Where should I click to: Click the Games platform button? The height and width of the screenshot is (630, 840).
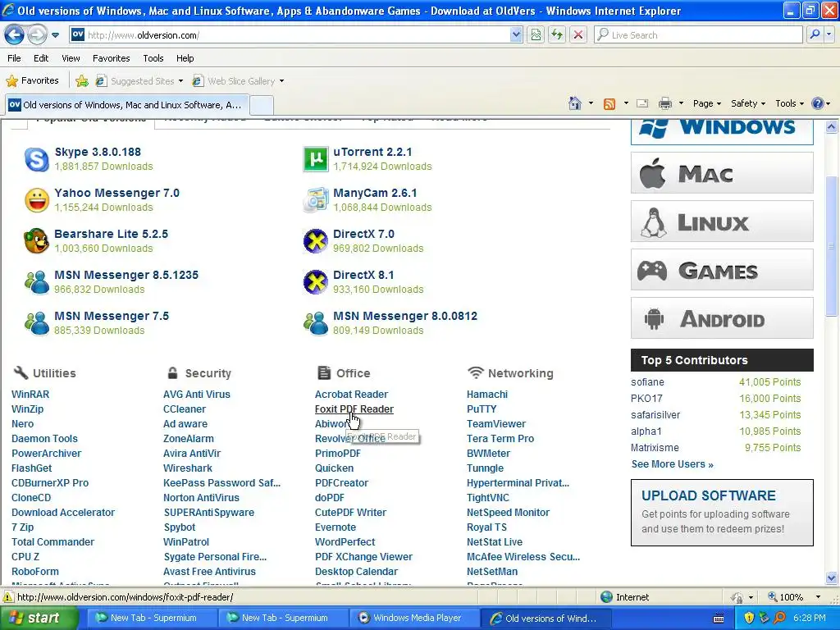(x=722, y=270)
